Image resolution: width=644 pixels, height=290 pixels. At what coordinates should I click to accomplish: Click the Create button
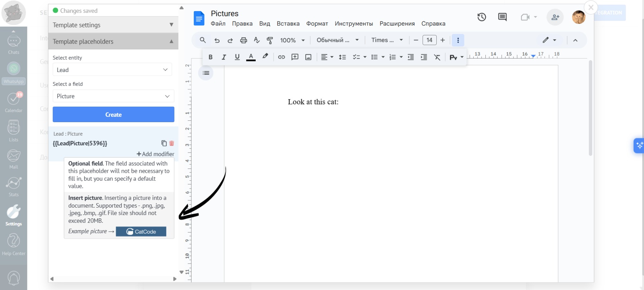[113, 115]
